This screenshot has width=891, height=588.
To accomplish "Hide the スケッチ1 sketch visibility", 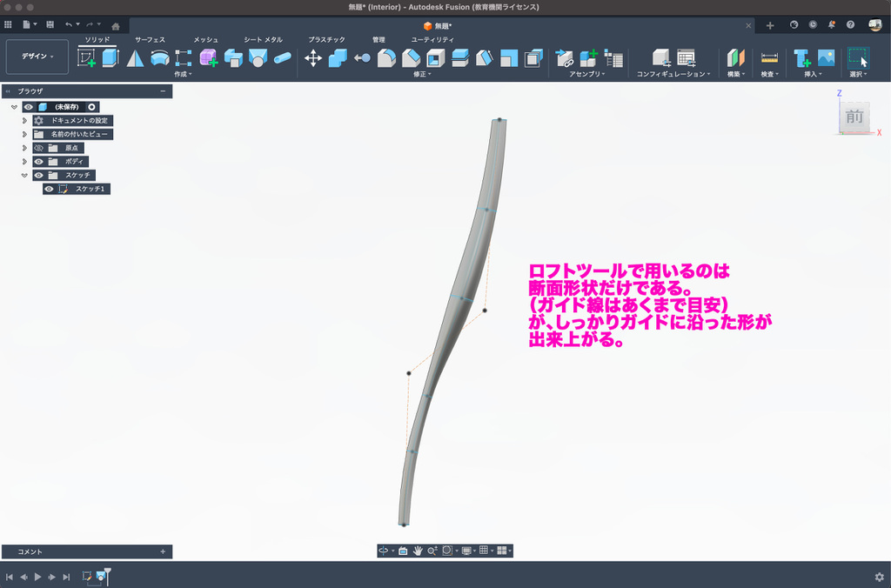I will pos(49,189).
